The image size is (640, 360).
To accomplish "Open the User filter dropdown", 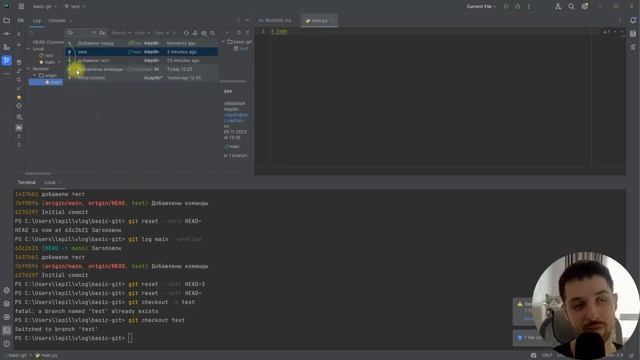I will (x=142, y=33).
